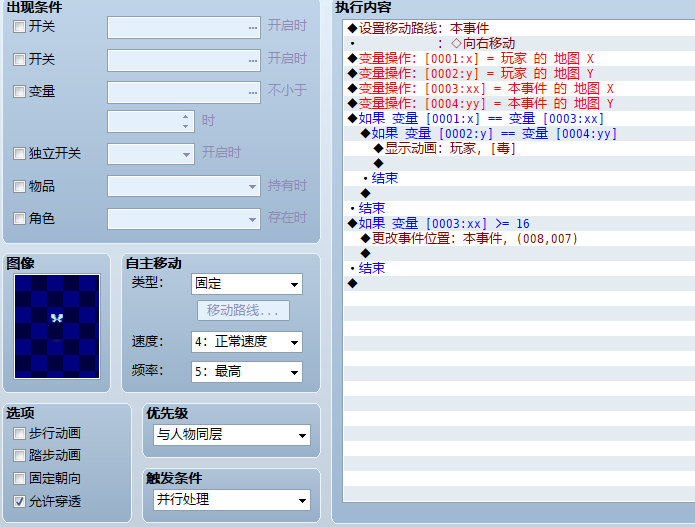Open the 触发条件 dropdown 并行处理

pyautogui.click(x=232, y=500)
